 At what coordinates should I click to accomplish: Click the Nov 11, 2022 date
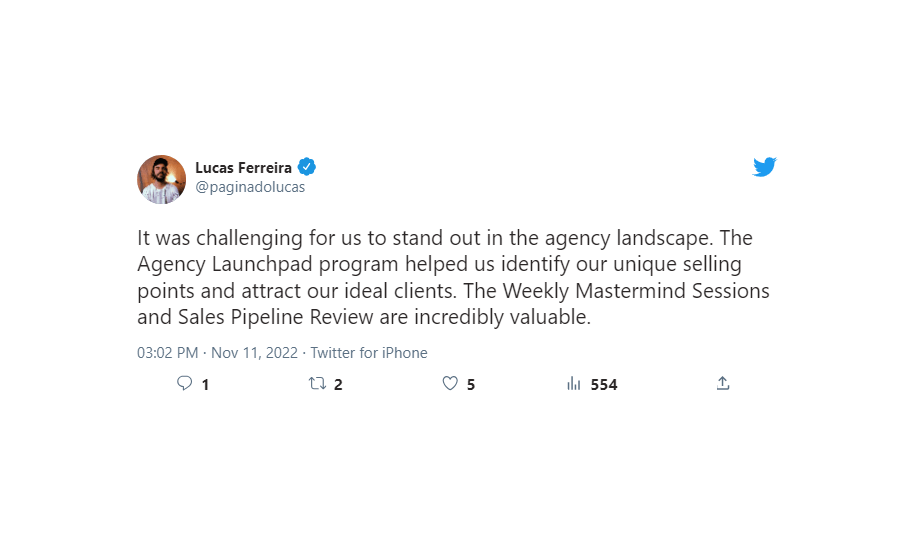[x=254, y=353]
